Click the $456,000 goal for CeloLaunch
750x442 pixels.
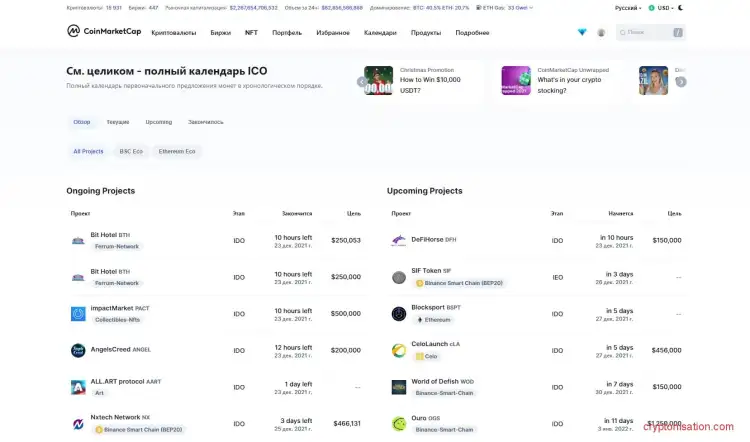coord(666,351)
